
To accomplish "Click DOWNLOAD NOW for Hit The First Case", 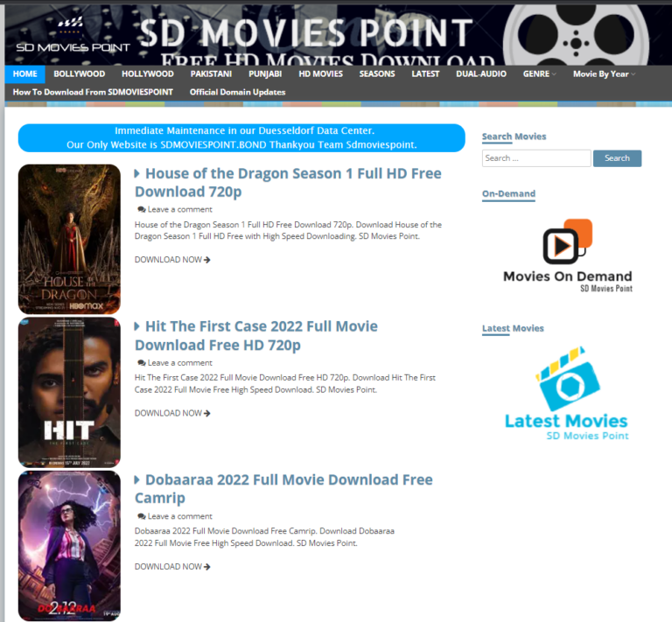I will click(x=172, y=413).
